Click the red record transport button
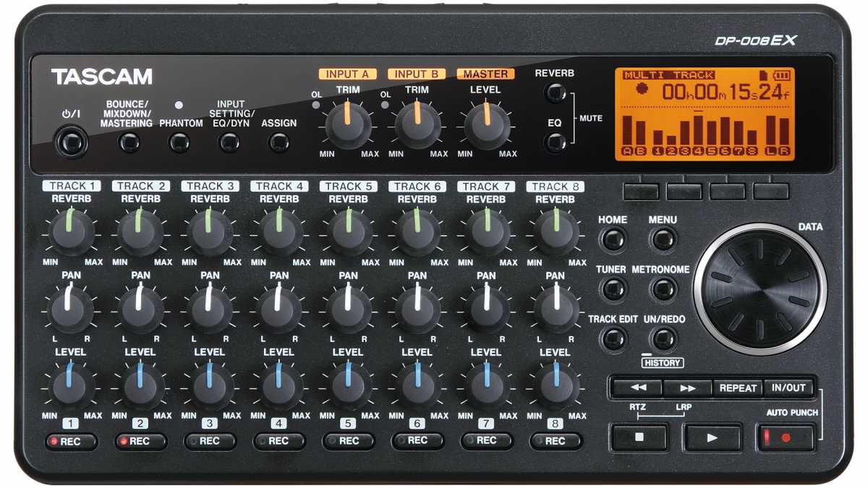 click(x=786, y=437)
